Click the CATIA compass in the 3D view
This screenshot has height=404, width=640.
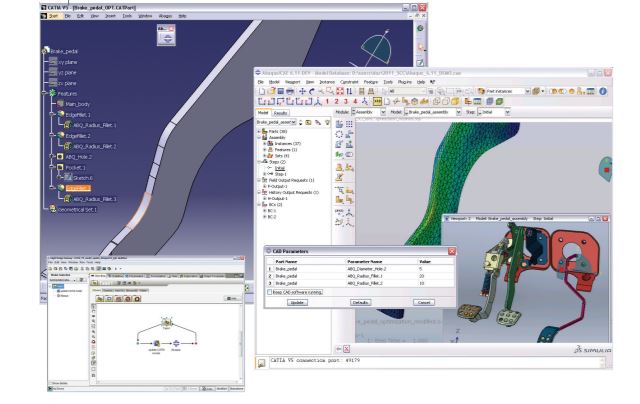click(x=376, y=48)
